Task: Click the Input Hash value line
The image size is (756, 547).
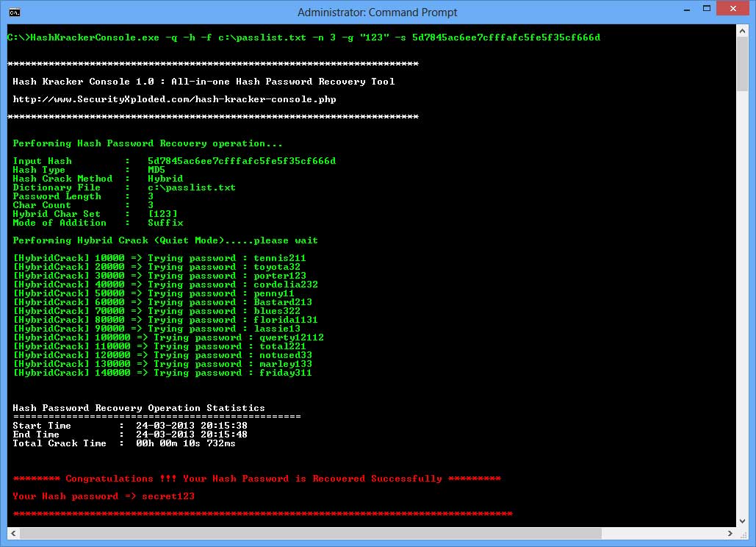Action: click(179, 161)
